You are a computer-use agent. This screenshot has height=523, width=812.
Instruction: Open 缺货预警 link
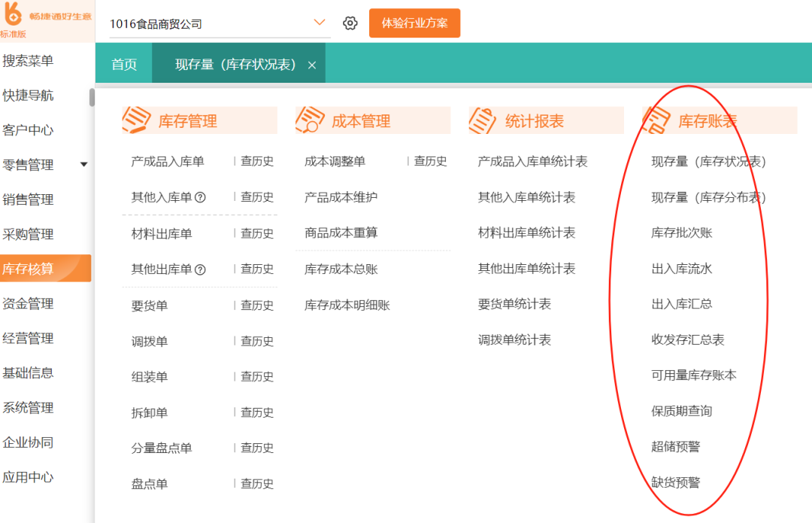[676, 482]
